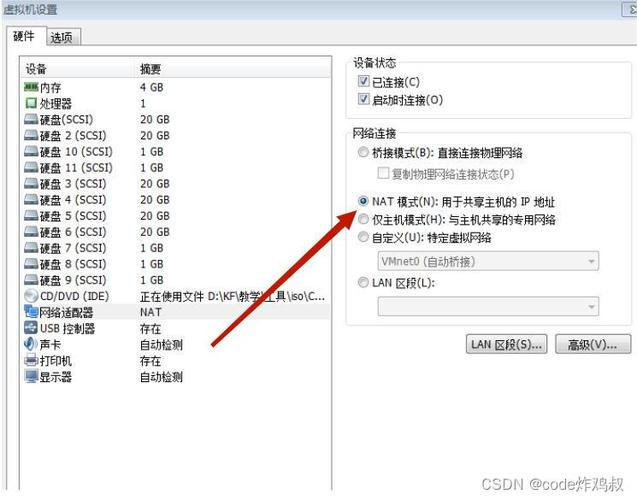The width and height of the screenshot is (637, 500).
Task: Click the processor count value 1
Action: pos(143,103)
